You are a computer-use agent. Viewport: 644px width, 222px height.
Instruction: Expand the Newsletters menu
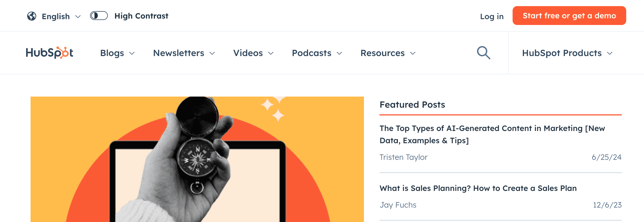(x=184, y=53)
